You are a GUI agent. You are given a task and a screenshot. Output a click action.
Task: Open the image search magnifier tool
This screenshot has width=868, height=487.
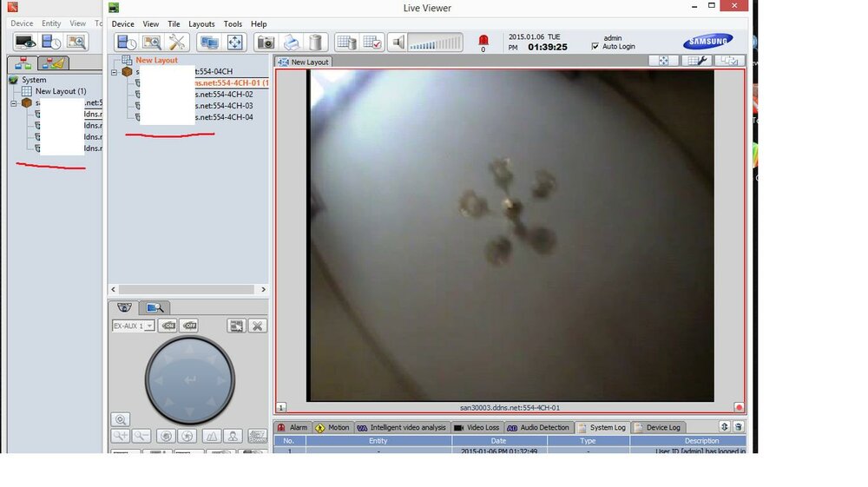pyautogui.click(x=152, y=42)
